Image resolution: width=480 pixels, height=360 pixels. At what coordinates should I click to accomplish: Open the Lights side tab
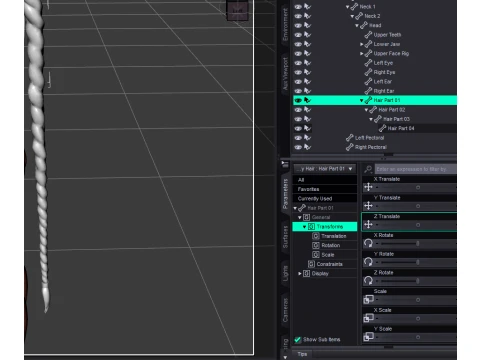[x=285, y=273]
